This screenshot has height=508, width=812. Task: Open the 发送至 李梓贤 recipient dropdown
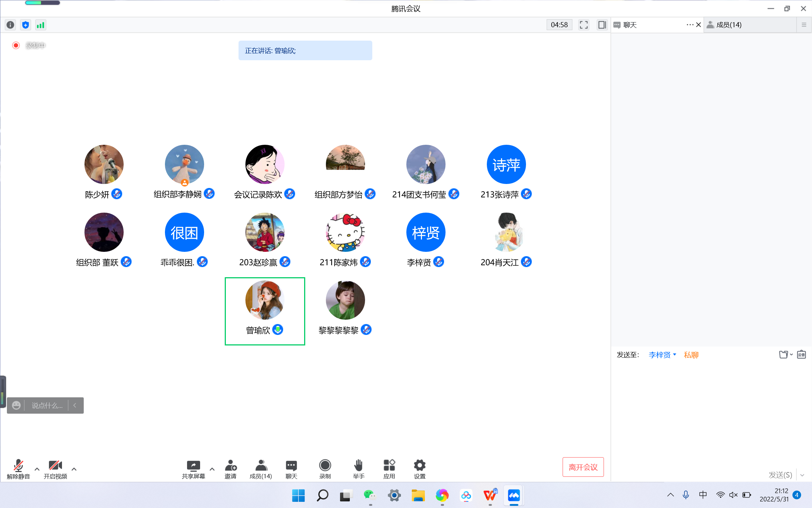tap(662, 355)
